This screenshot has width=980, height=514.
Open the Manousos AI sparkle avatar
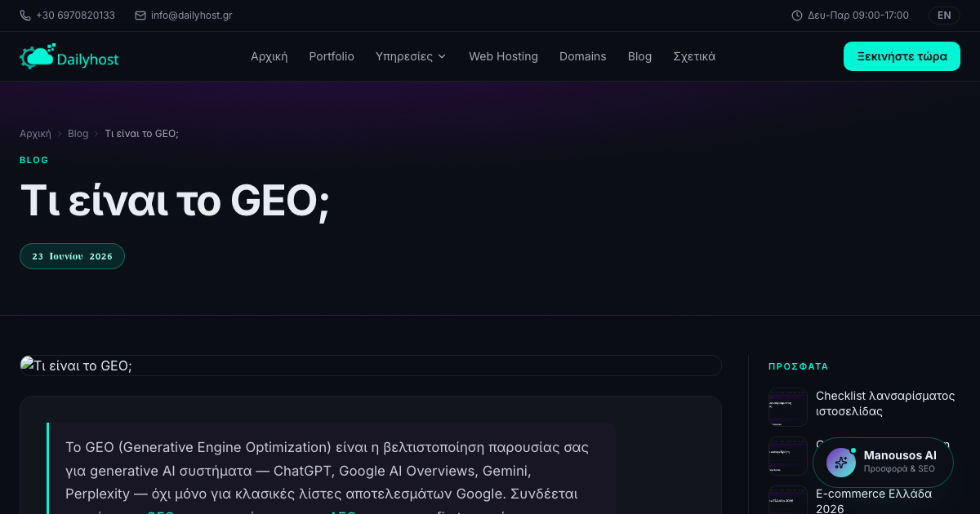841,463
